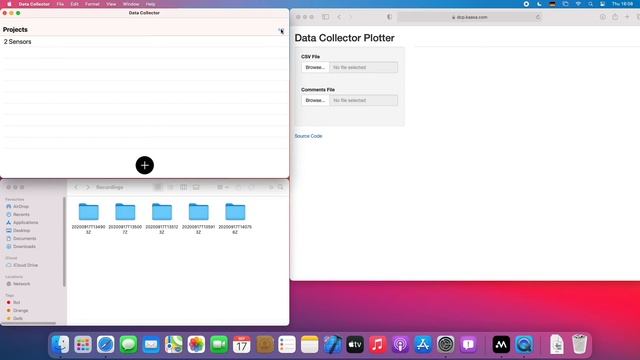This screenshot has width=640, height=360.
Task: Open Calendar from the Dock
Action: [242, 345]
